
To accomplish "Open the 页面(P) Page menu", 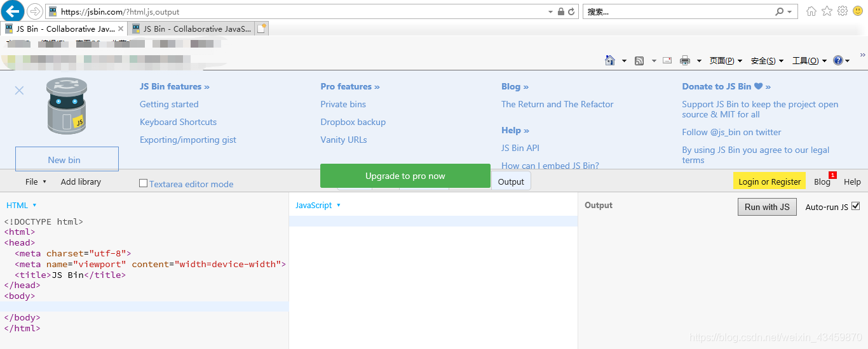I will tap(726, 61).
